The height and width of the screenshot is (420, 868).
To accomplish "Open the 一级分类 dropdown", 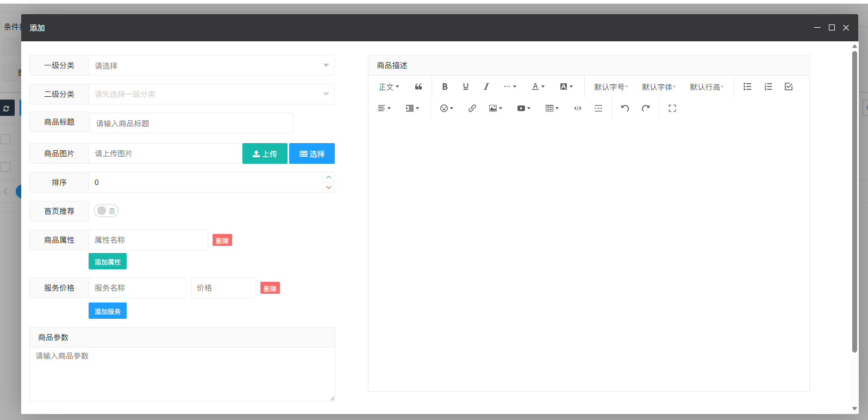I will pyautogui.click(x=211, y=65).
